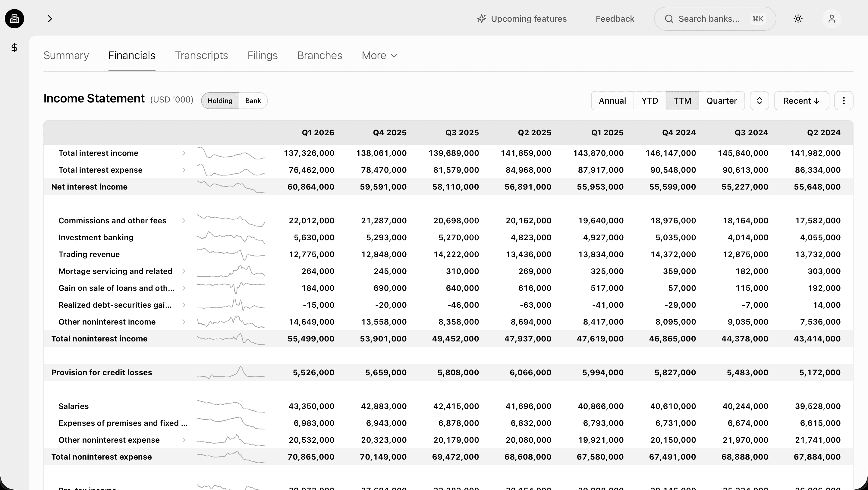
Task: Click the Total noninterest expense sparkline
Action: 231,457
